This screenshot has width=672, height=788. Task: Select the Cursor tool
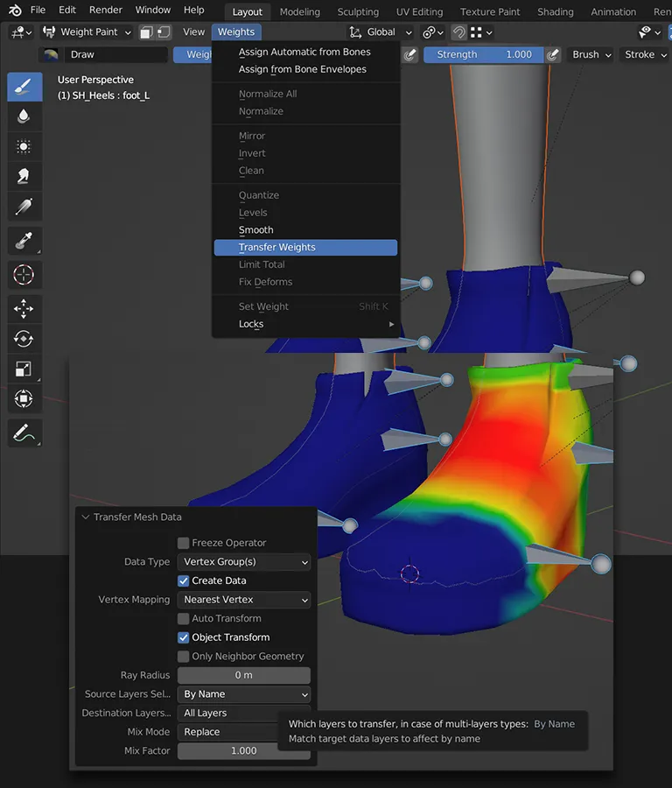coord(24,274)
